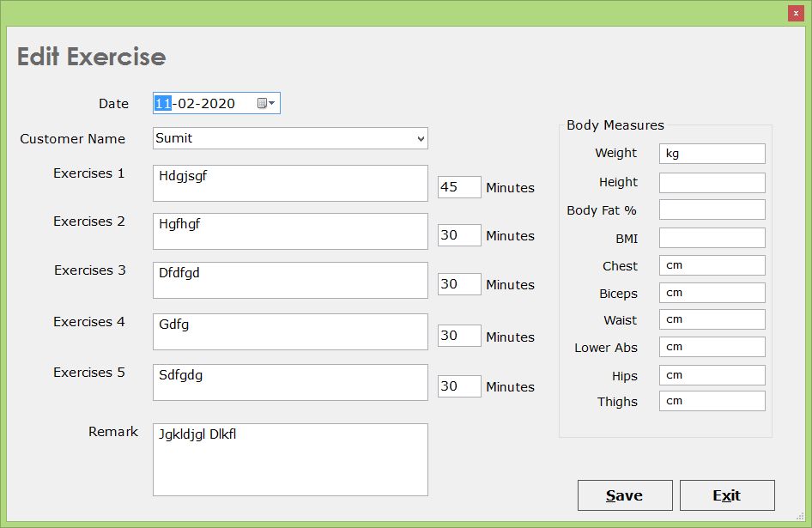Viewport: 812px width, 528px height.
Task: Focus the Body Fat % field
Action: coord(712,209)
